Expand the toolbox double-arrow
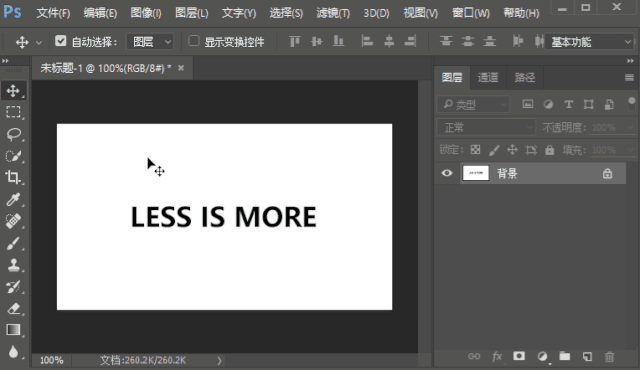The height and width of the screenshot is (370, 640). click(x=5, y=61)
